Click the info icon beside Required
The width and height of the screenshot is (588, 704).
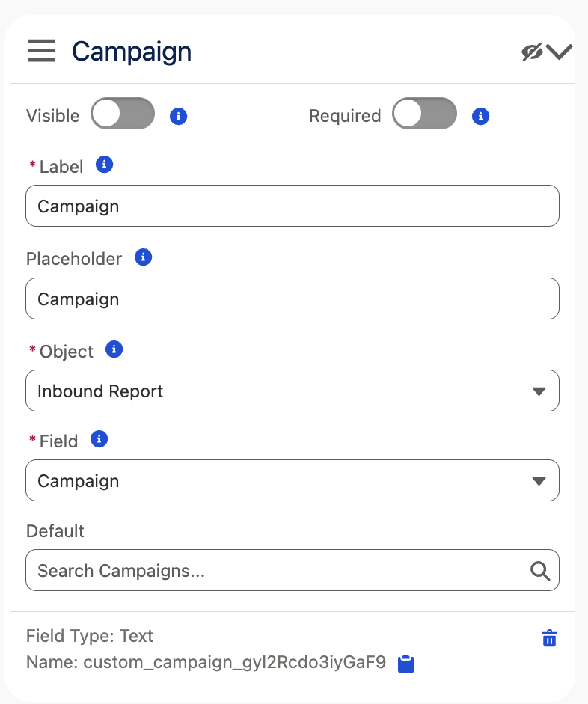click(480, 115)
